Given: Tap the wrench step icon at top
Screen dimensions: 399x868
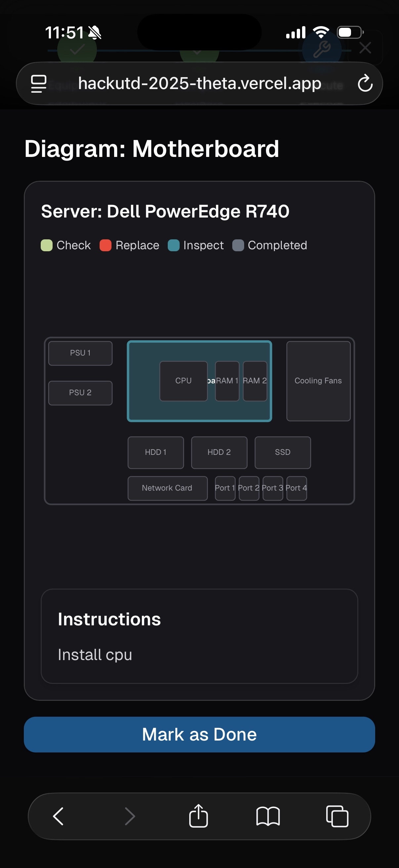Looking at the screenshot, I should (x=322, y=50).
